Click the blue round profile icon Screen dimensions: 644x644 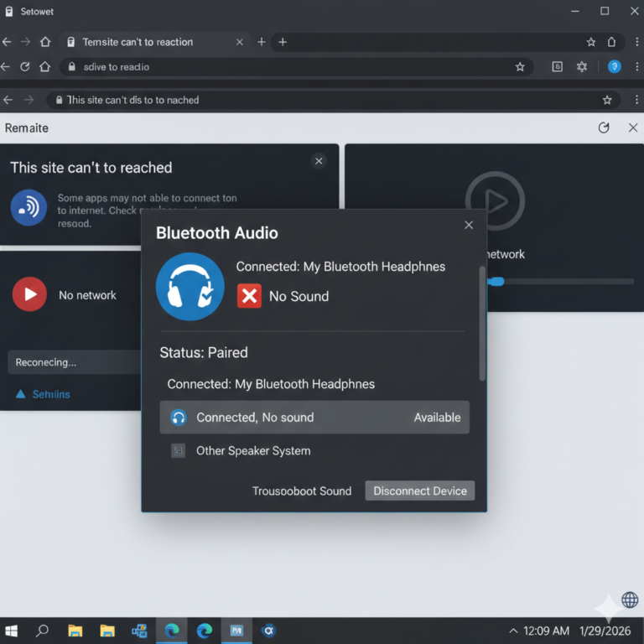(x=615, y=66)
